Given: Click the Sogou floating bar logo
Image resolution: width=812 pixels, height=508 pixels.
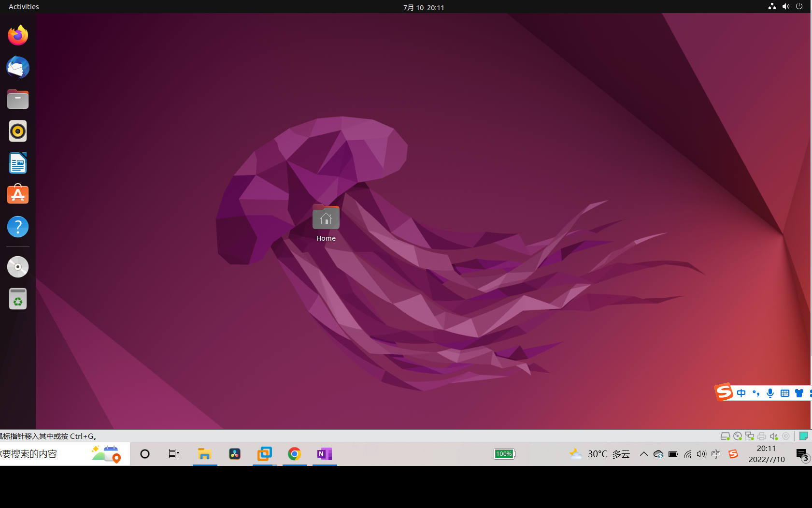Looking at the screenshot, I should [724, 392].
